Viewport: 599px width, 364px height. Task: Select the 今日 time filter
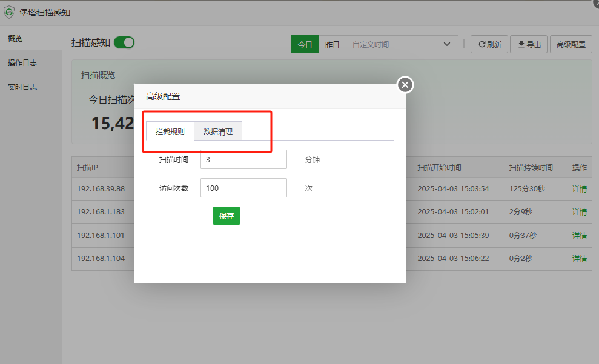pyautogui.click(x=305, y=44)
